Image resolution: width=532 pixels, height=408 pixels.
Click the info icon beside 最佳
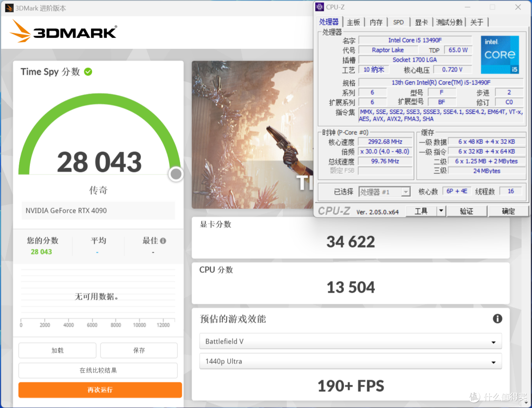(x=163, y=241)
